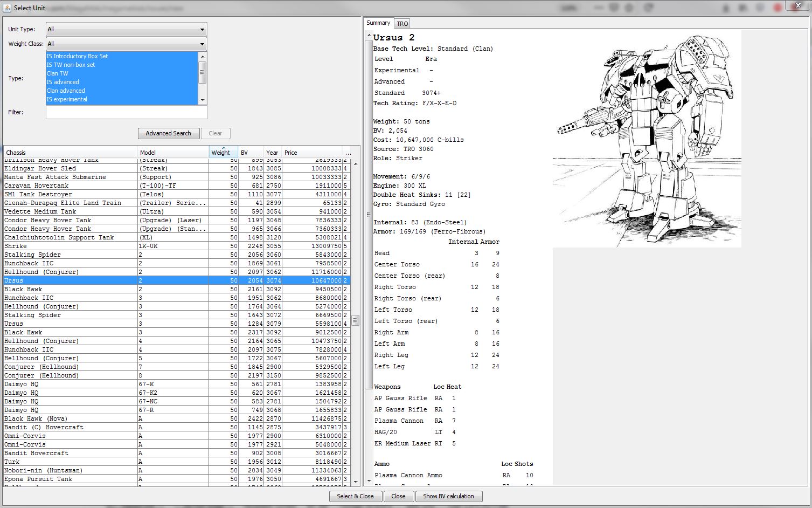Select 'Clan TW' in the Type list
Image resolution: width=812 pixels, height=508 pixels.
point(122,73)
